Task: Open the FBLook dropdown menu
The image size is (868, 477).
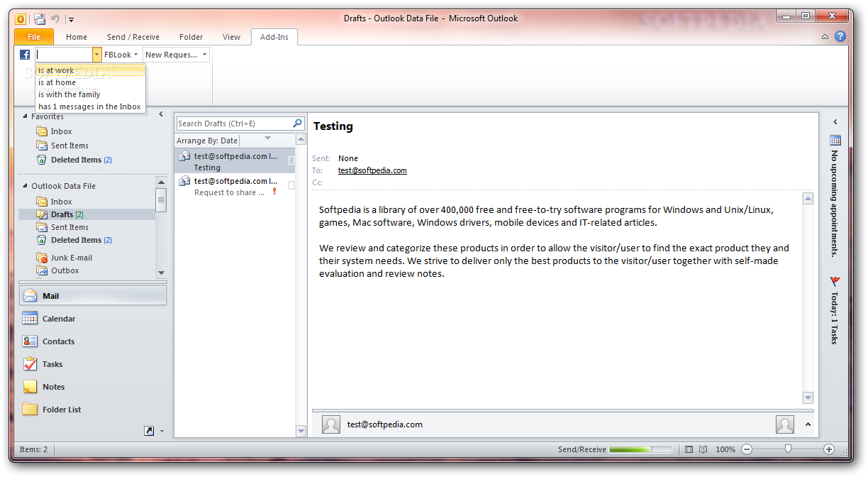Action: (x=121, y=55)
